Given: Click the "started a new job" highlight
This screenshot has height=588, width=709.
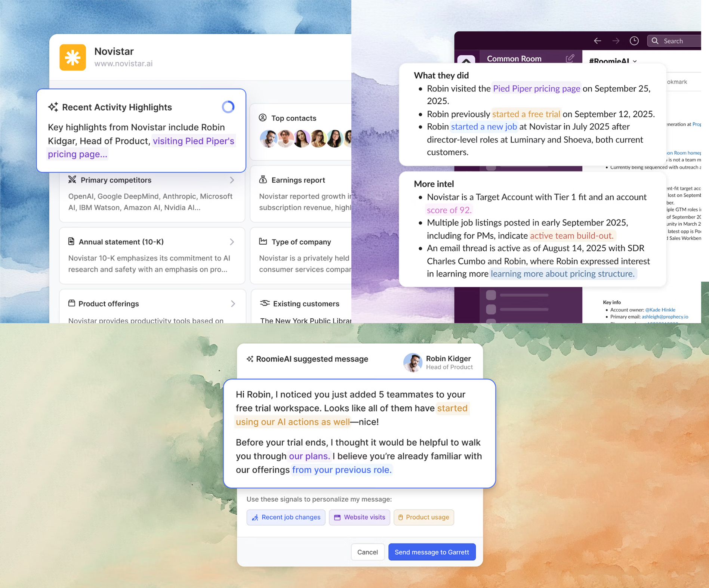Looking at the screenshot, I should pos(484,127).
